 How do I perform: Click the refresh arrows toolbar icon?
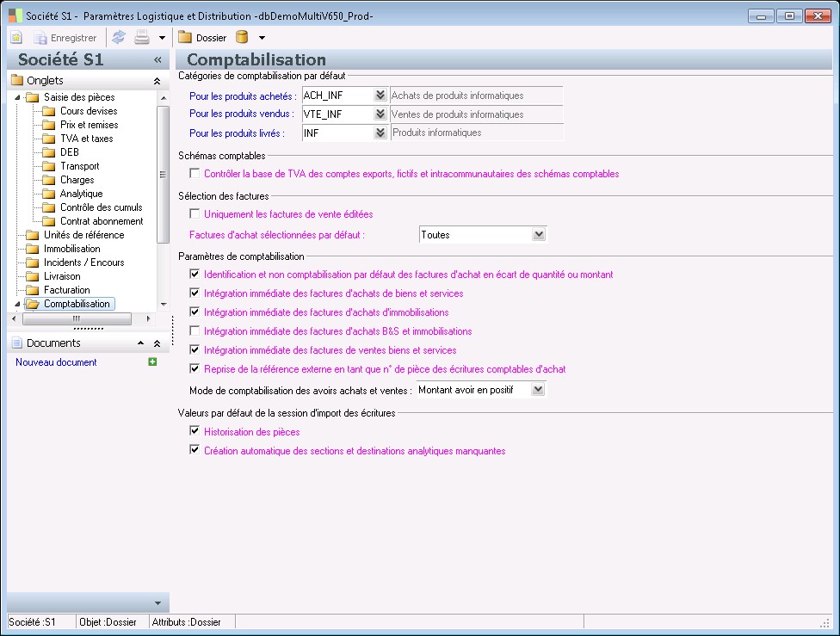pos(119,38)
